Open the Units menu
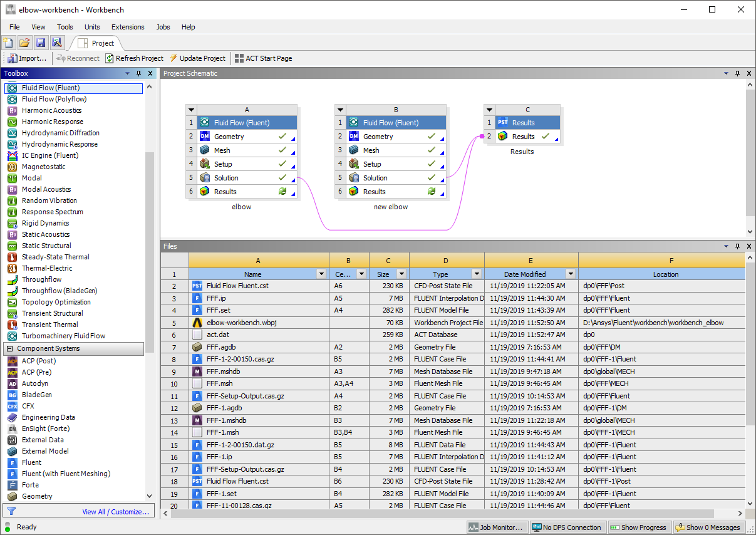This screenshot has height=535, width=756. (x=92, y=27)
